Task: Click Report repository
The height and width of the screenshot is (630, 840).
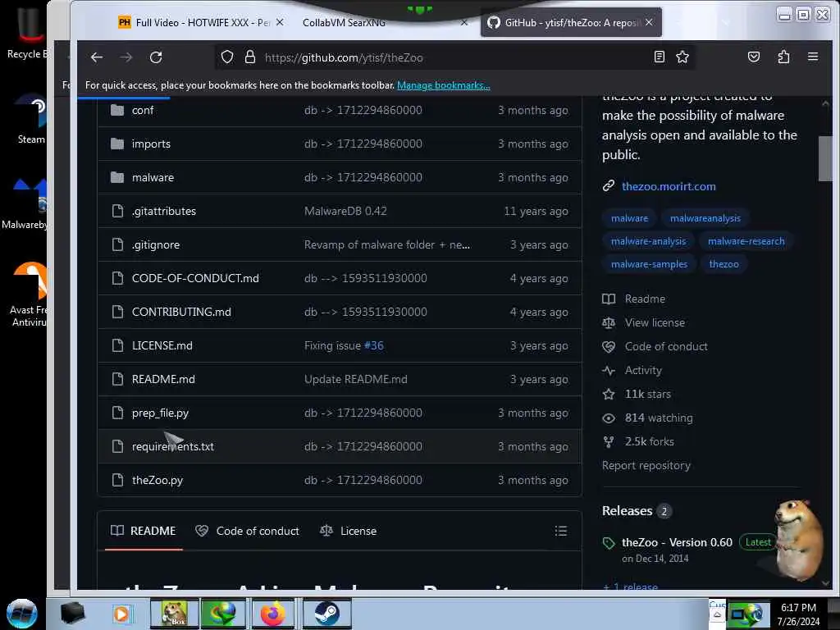Action: [646, 466]
